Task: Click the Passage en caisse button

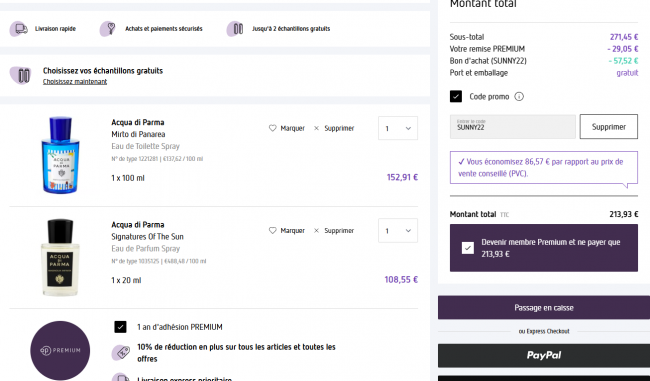Action: (544, 308)
